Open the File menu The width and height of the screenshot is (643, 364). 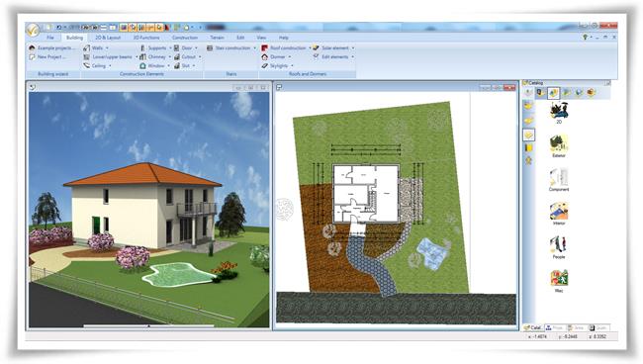[x=50, y=38]
